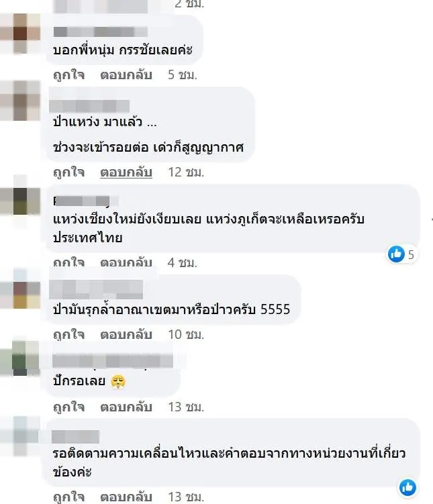The height and width of the screenshot is (504, 433).
Task: Like the ป้าแหว่ง มาแล้ว comment
Action: [x=68, y=172]
